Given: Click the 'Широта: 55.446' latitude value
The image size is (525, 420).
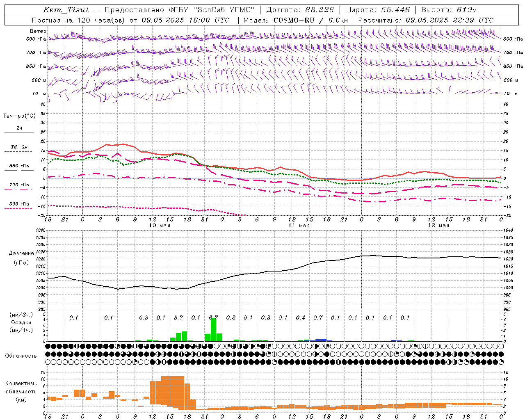Looking at the screenshot, I should tap(377, 10).
